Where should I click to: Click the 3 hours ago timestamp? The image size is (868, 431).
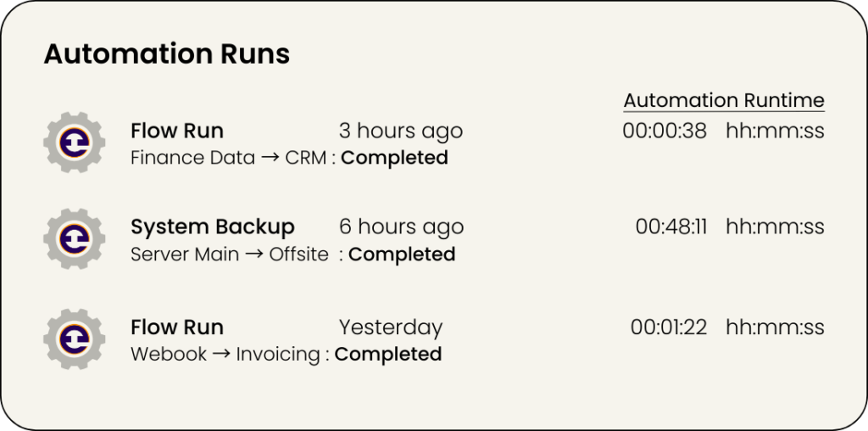401,131
